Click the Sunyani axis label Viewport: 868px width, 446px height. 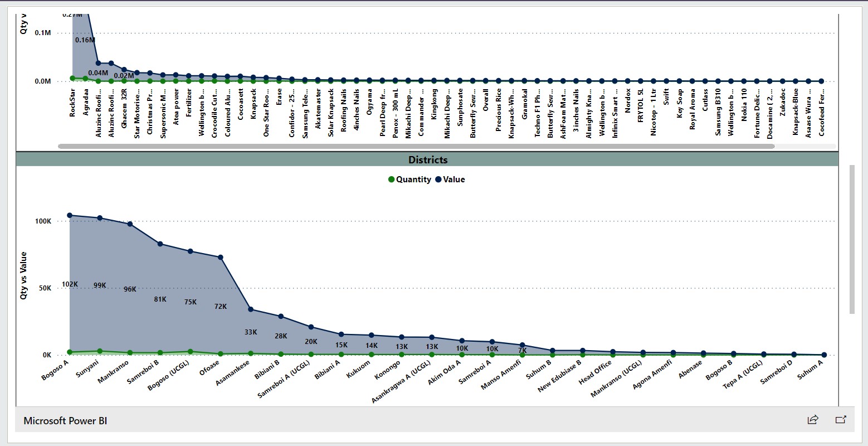click(x=87, y=369)
